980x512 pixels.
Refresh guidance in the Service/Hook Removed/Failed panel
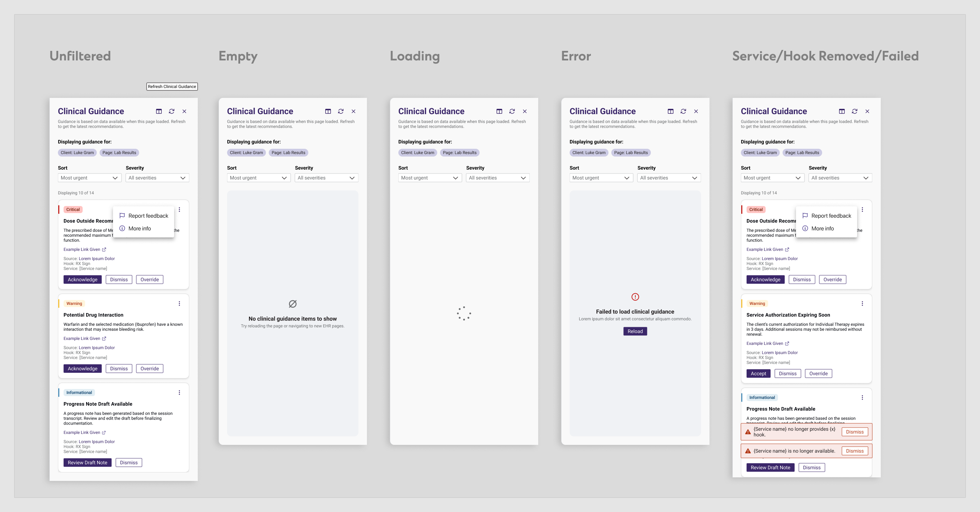point(855,111)
